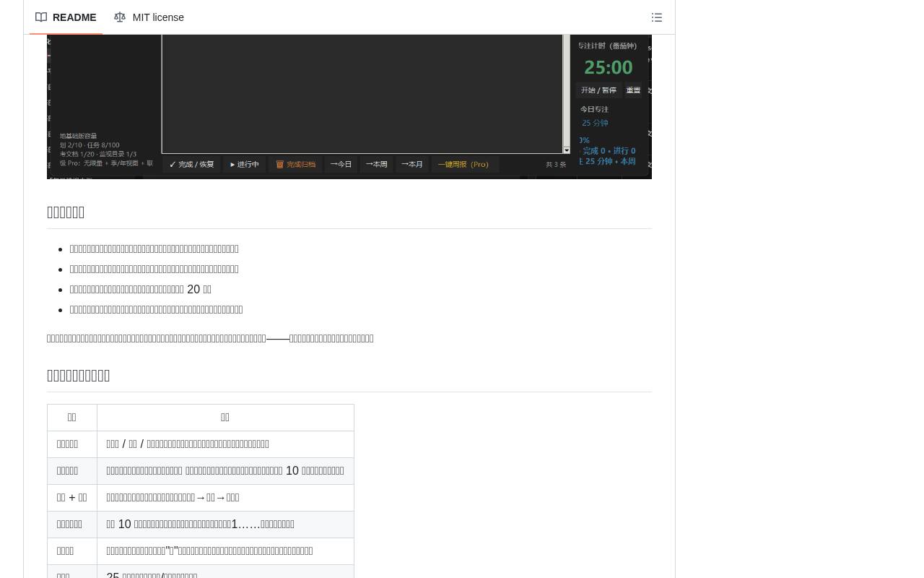Switch to the README tab
924x578 pixels.
(x=66, y=17)
